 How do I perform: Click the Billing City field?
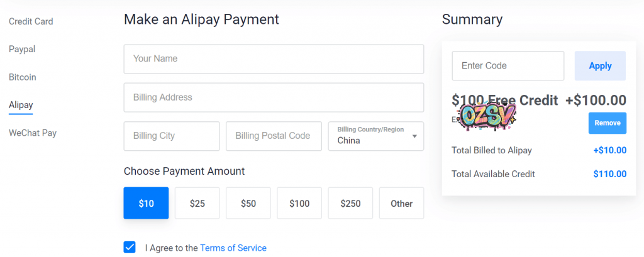(x=172, y=136)
